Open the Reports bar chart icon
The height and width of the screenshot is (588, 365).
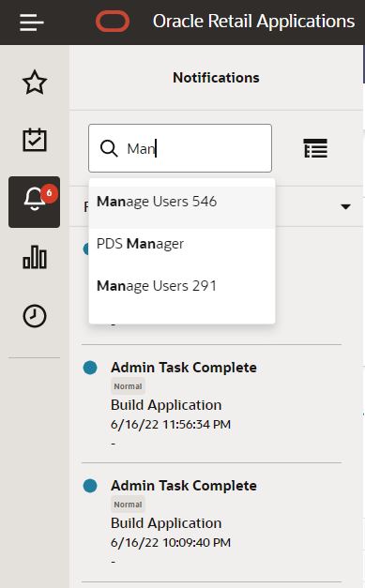point(35,257)
